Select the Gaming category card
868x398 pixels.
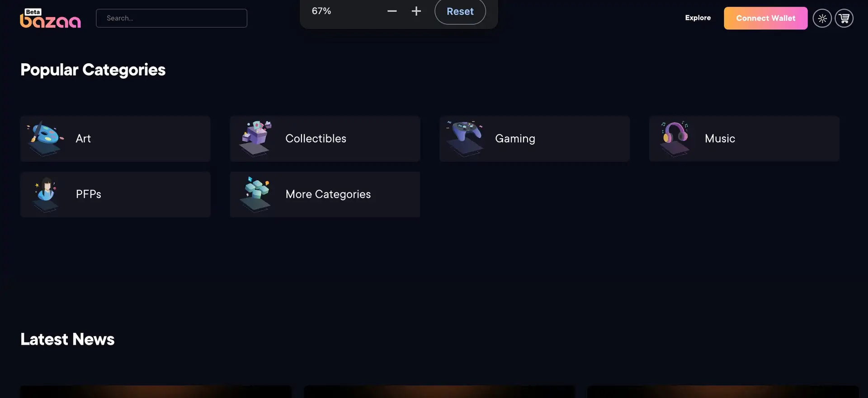tap(534, 139)
